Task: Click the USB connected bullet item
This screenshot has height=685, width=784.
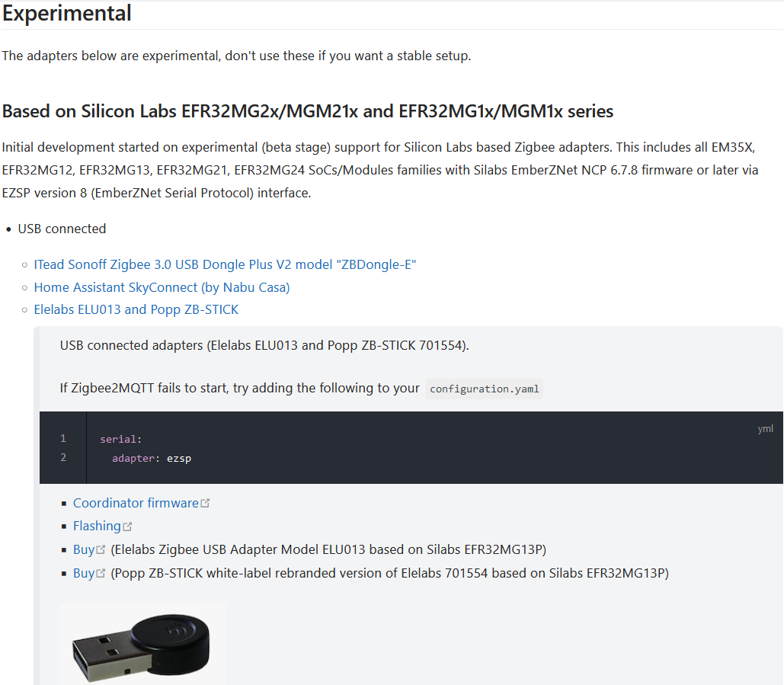Action: pyautogui.click(x=62, y=229)
